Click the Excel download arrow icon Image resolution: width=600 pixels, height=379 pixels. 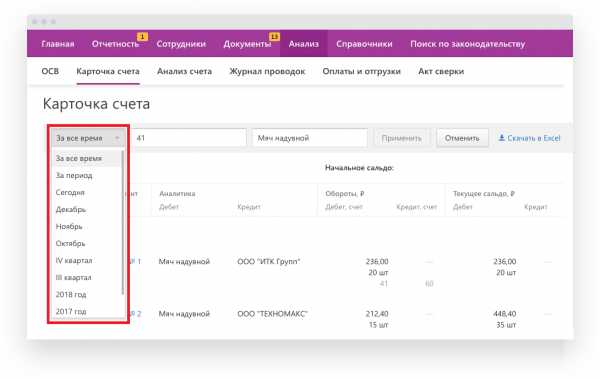501,138
